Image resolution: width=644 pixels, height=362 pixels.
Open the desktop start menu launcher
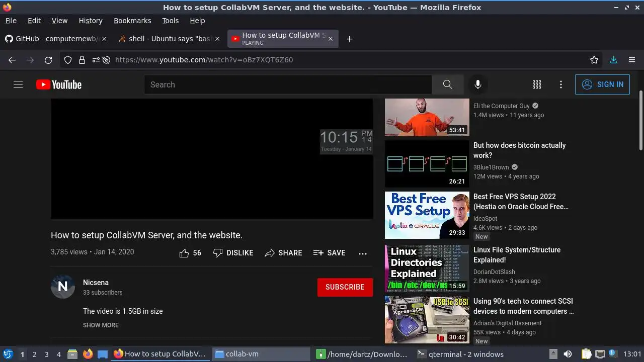pyautogui.click(x=8, y=354)
